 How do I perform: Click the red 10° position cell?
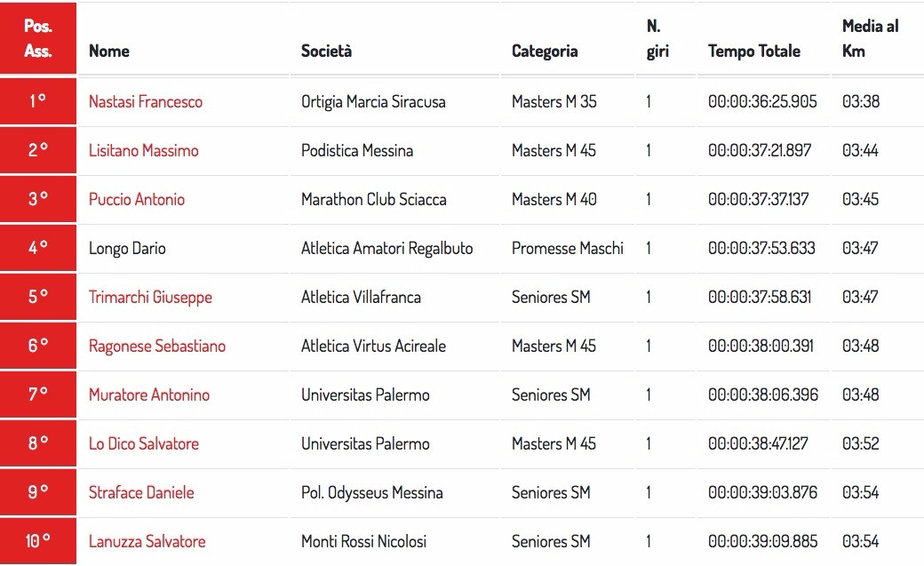38,541
